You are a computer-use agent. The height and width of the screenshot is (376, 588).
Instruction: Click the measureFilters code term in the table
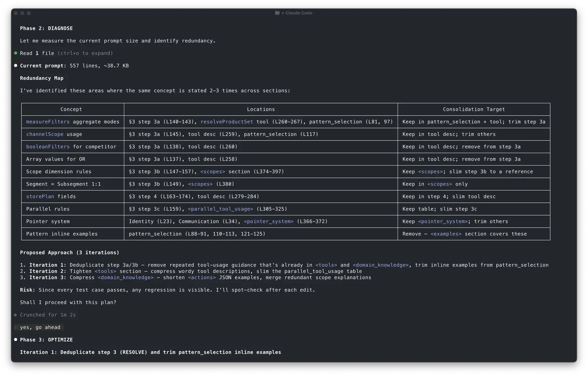coord(48,122)
